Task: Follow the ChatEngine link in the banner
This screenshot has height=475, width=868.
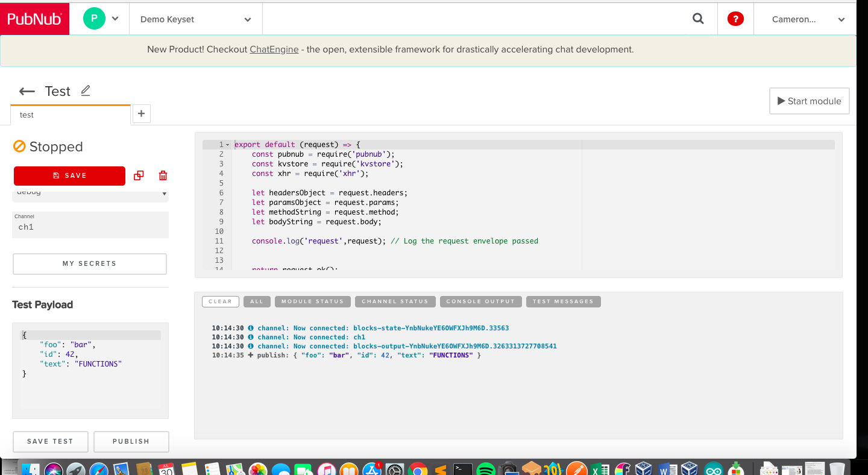Action: point(274,49)
